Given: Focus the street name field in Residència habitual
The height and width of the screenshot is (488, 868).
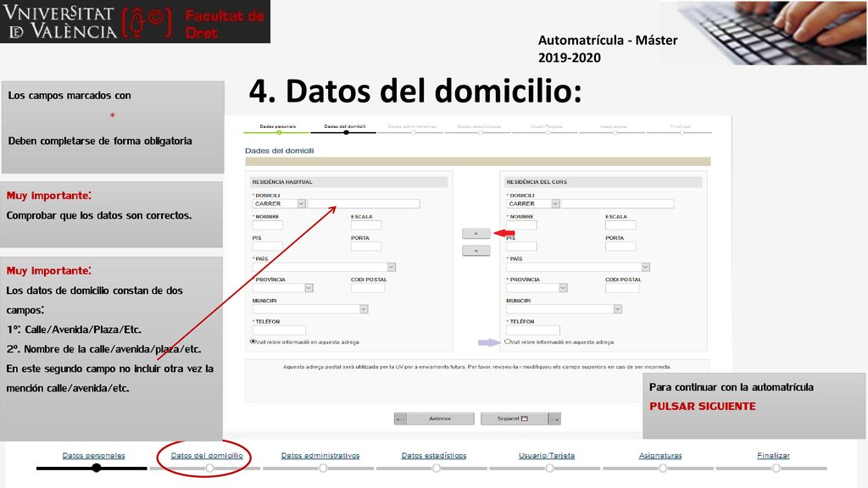Looking at the screenshot, I should [364, 203].
